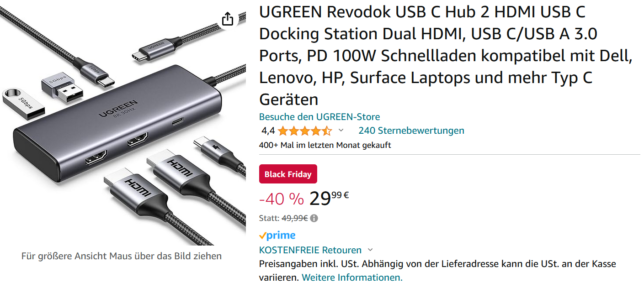Click the struck-through 49,99€ price
Screen dimensions: 644x288
point(295,218)
